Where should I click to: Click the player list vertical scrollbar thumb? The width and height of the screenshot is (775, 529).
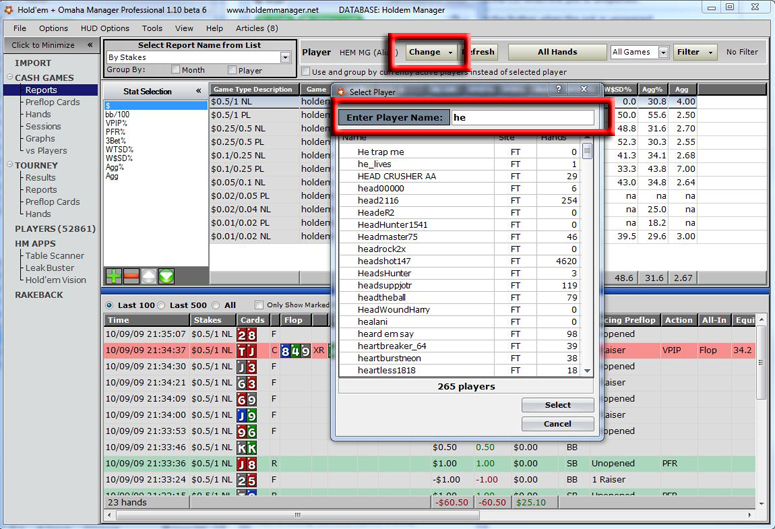coord(587,151)
